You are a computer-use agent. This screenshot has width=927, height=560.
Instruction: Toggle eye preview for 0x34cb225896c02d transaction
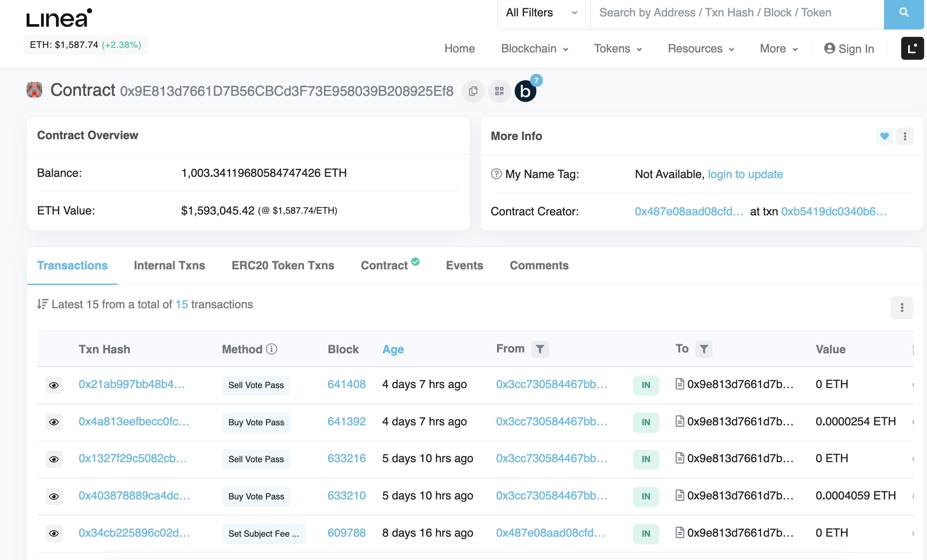tap(54, 533)
